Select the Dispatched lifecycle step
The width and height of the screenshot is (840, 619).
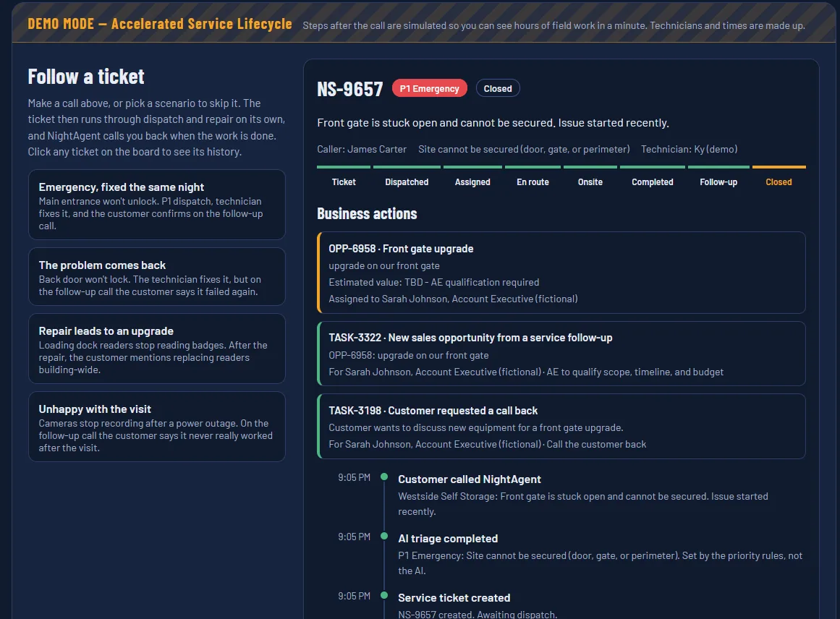coord(407,176)
